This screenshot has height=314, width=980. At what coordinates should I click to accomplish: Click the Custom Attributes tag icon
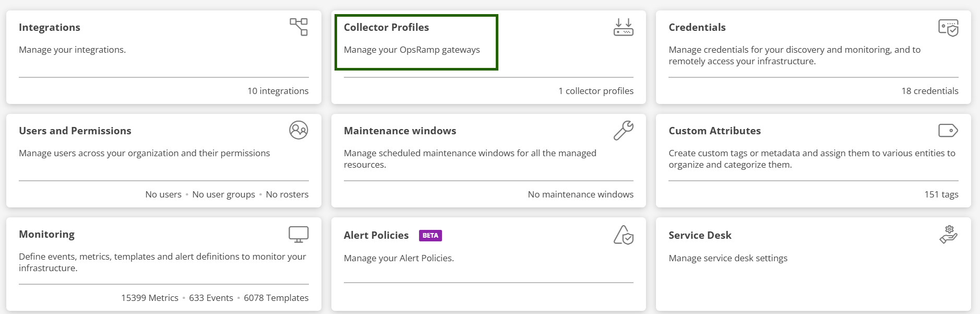click(948, 130)
